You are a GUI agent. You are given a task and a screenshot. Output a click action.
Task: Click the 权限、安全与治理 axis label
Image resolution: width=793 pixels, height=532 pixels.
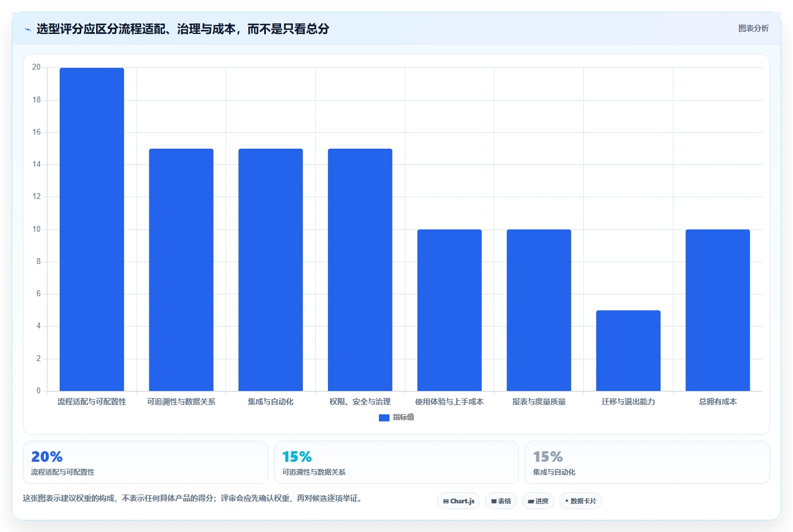point(360,402)
